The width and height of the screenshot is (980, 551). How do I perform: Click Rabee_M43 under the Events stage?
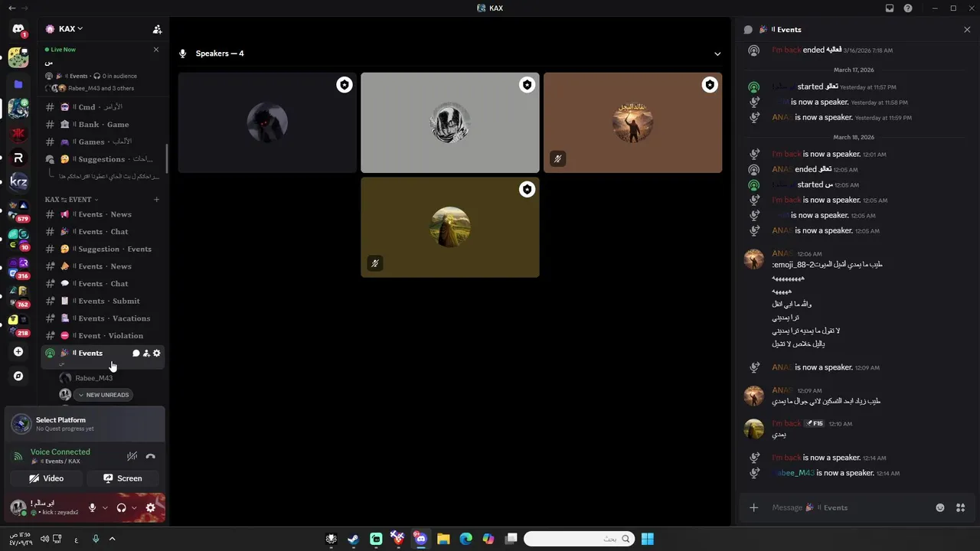click(x=93, y=378)
